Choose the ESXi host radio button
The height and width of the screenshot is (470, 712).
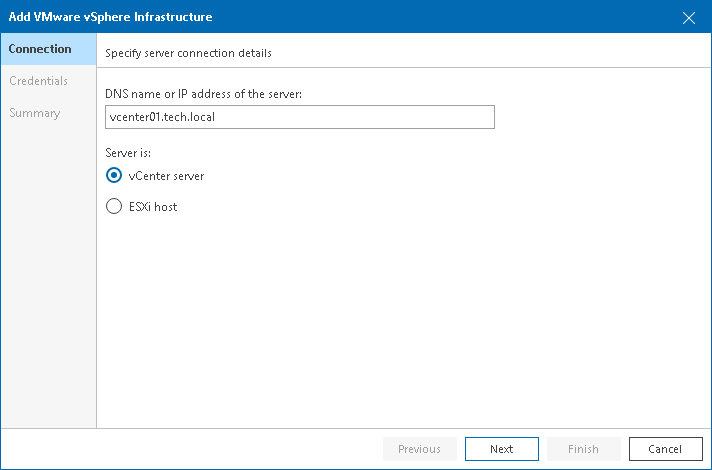[114, 207]
